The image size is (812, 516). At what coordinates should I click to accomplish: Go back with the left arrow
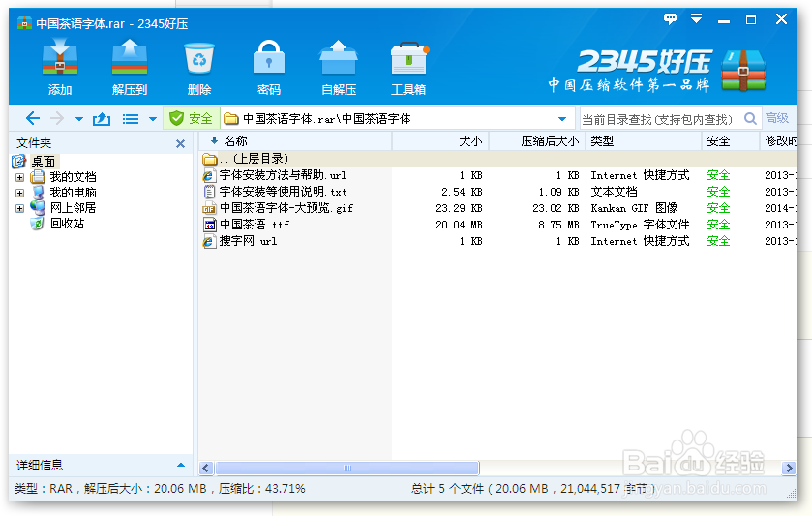[33, 119]
